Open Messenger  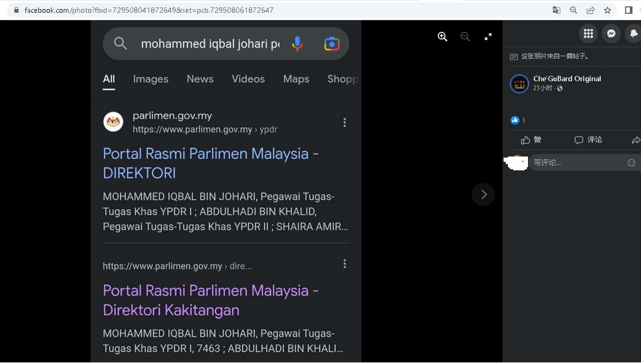tap(611, 33)
